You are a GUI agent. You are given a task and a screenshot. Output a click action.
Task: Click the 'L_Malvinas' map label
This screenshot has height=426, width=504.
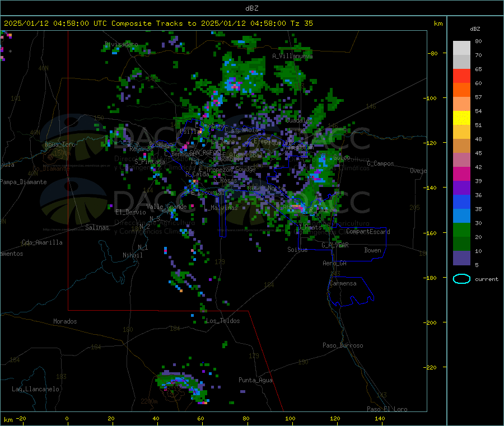(221, 208)
